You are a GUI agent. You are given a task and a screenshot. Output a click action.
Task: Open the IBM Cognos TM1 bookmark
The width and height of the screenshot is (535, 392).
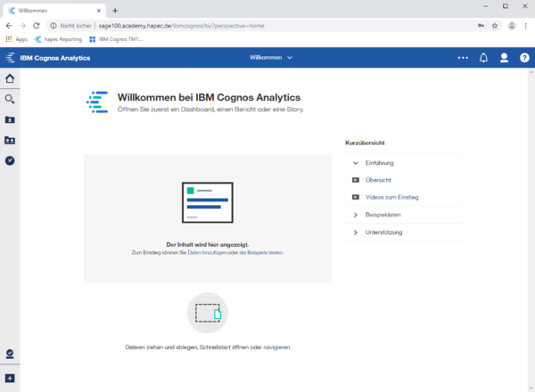116,39
